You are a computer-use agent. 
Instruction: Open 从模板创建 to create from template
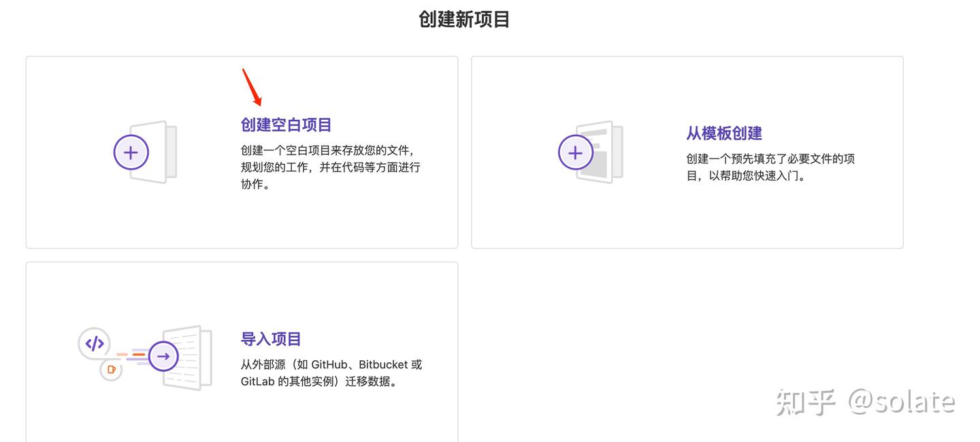(x=723, y=132)
